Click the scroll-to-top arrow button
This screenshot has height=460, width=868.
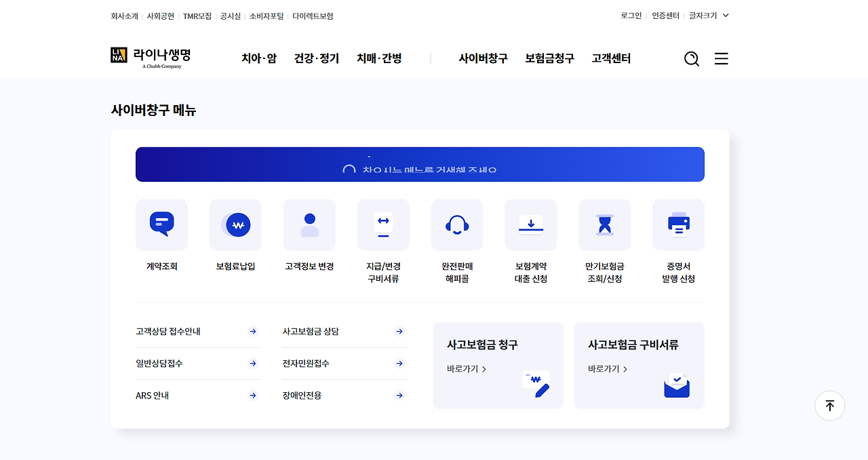830,406
